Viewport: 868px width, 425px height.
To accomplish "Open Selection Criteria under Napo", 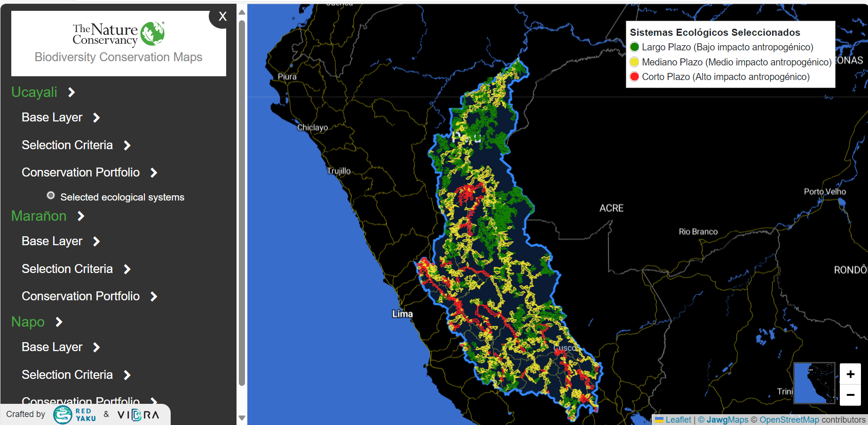I will [76, 375].
